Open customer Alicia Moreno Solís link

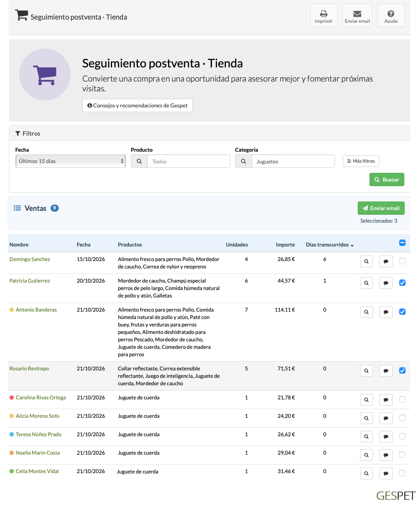[x=38, y=416]
